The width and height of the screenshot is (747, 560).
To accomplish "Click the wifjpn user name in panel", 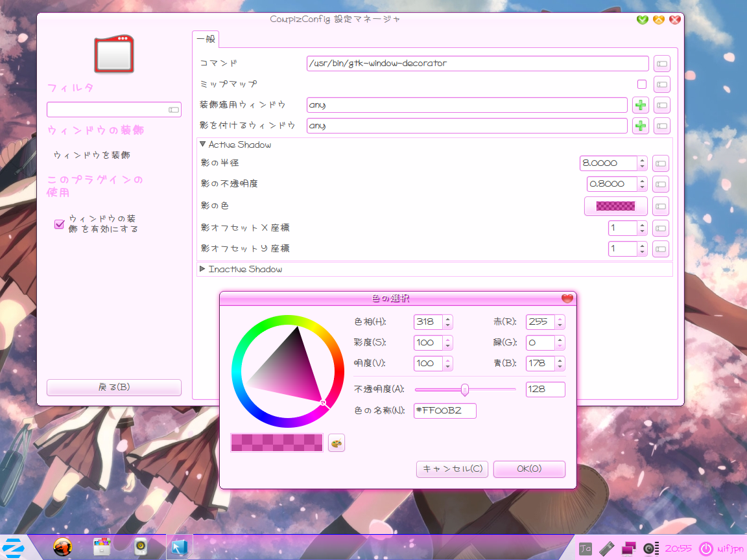I will pos(730,549).
